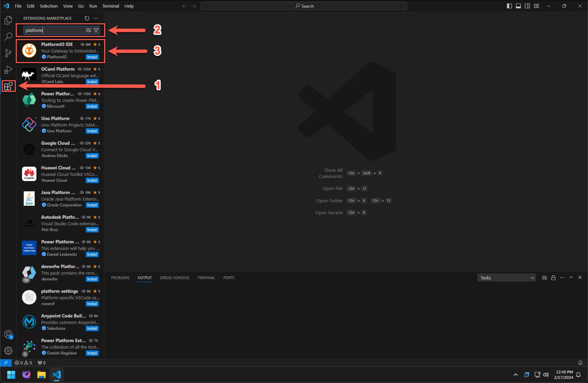588x383 pixels.
Task: Maximize the panel with the chevron-up
Action: pyautogui.click(x=571, y=277)
